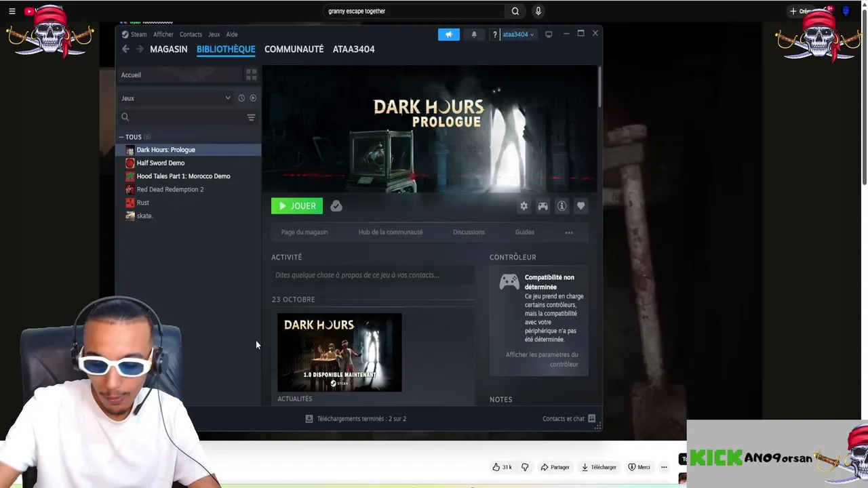Like the YouTube video, 31 k
The width and height of the screenshot is (868, 488).
click(502, 467)
